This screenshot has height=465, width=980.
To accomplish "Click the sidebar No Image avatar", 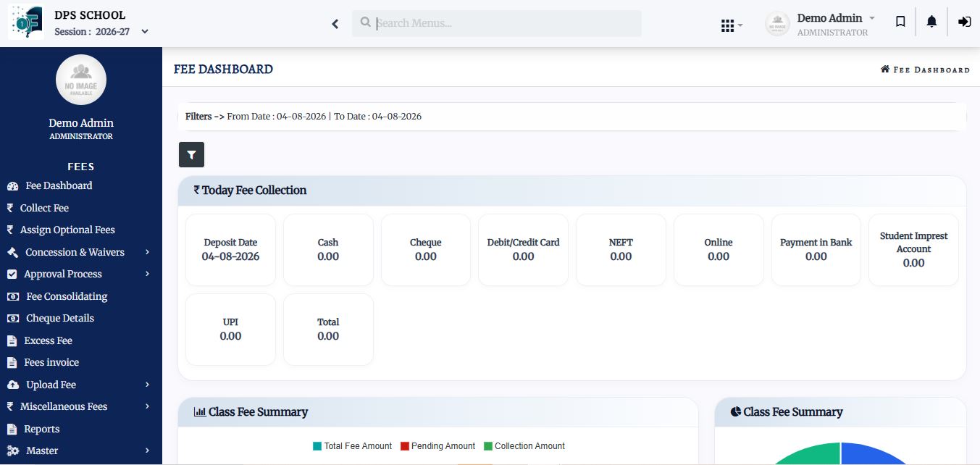I will coord(81,80).
